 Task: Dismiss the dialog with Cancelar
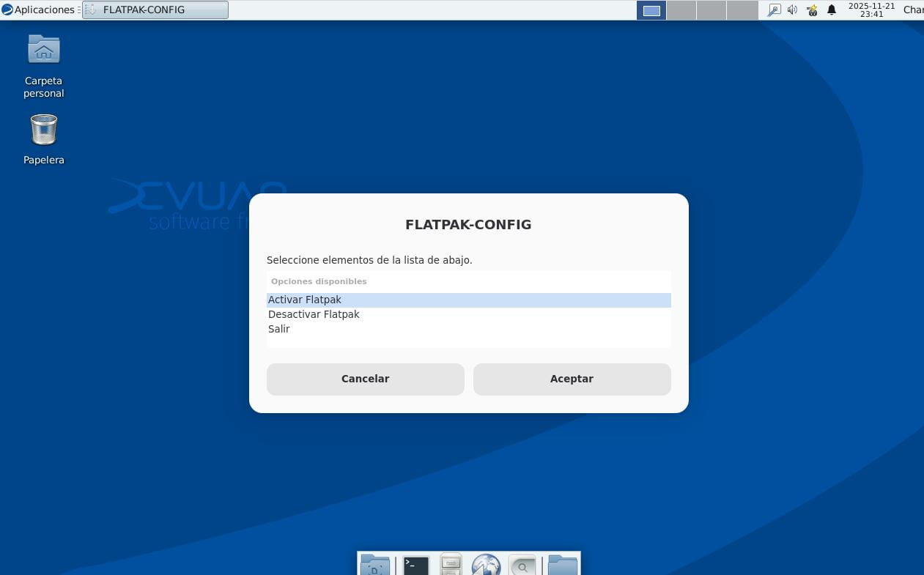click(365, 379)
